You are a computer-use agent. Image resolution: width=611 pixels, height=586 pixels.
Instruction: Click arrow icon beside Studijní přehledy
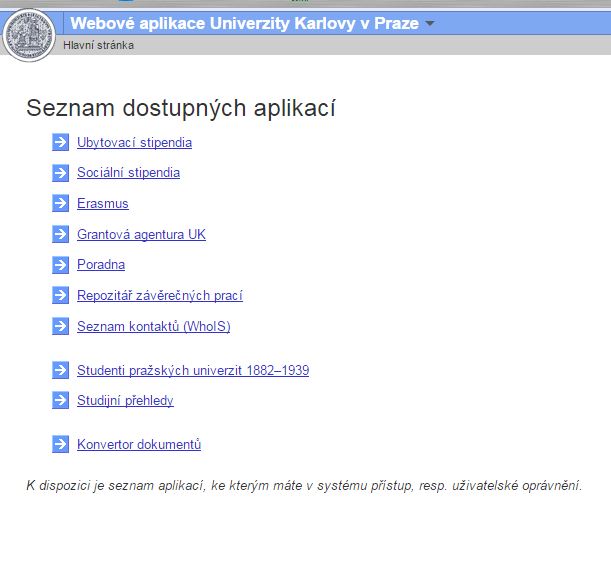coord(60,401)
